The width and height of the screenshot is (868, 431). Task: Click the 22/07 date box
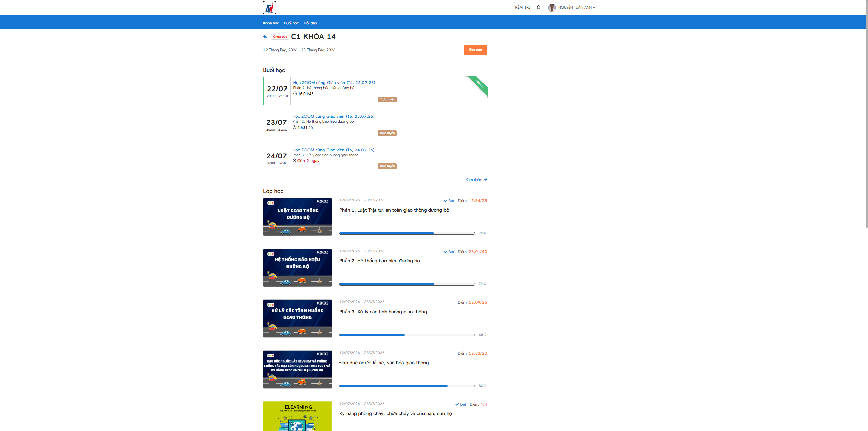pyautogui.click(x=277, y=91)
